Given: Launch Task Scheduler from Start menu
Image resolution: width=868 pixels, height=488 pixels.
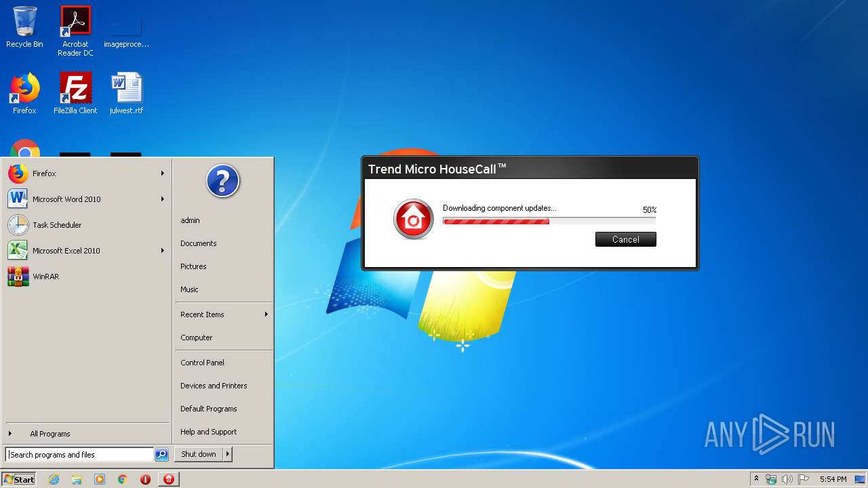Looking at the screenshot, I should (87, 225).
